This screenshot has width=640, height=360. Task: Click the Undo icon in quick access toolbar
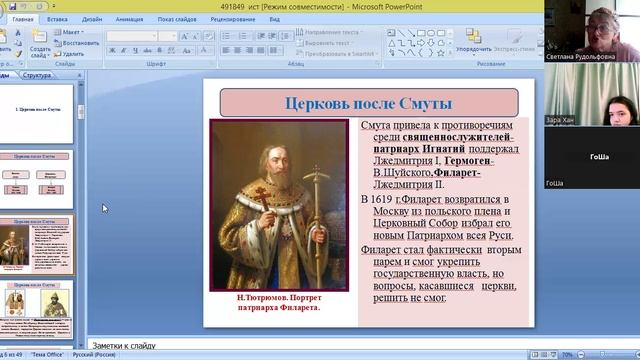24,7
